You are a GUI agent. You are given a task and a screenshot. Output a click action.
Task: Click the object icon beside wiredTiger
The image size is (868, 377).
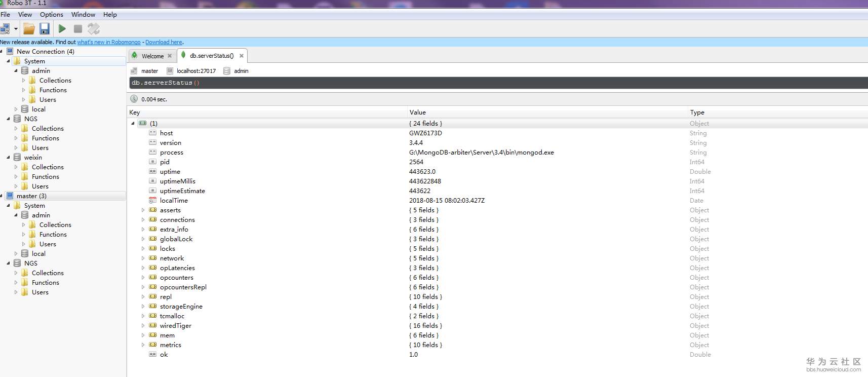pyautogui.click(x=152, y=325)
